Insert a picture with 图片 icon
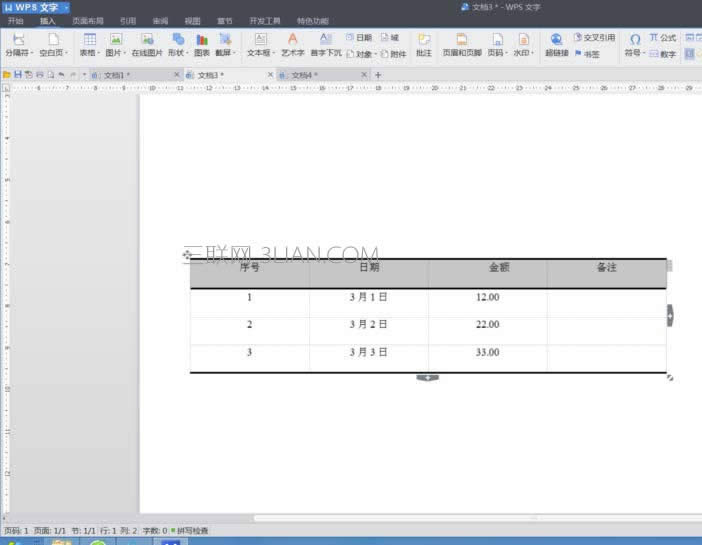The height and width of the screenshot is (545, 702). 116,39
